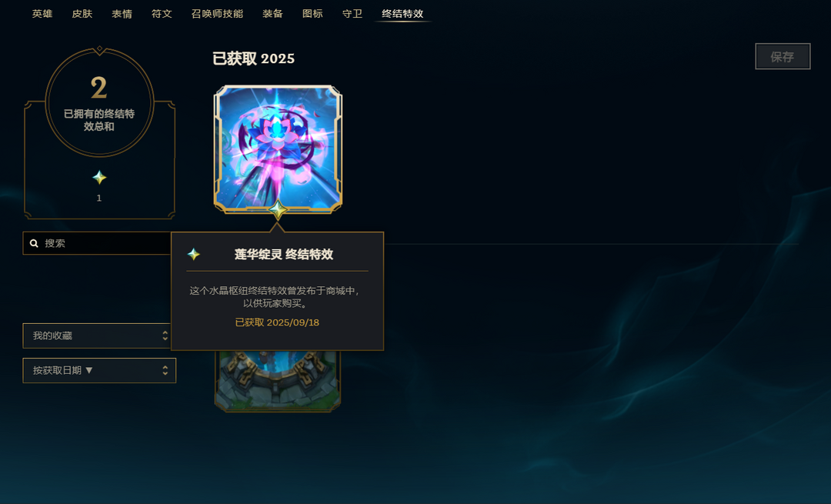The width and height of the screenshot is (831, 504).
Task: Go to the 表情 tab
Action: (122, 14)
